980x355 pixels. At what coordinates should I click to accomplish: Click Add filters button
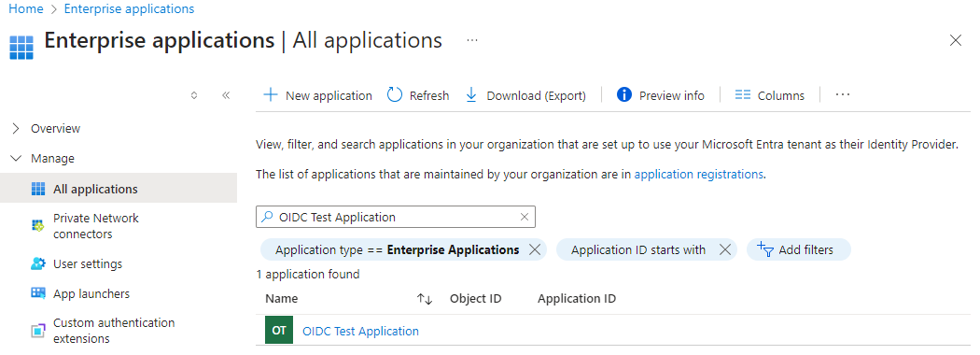[x=799, y=249]
